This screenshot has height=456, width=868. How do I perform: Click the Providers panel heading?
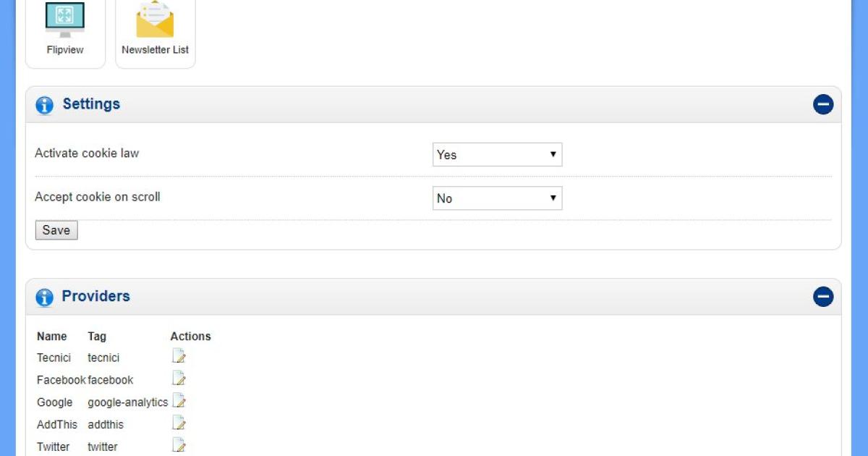95,296
